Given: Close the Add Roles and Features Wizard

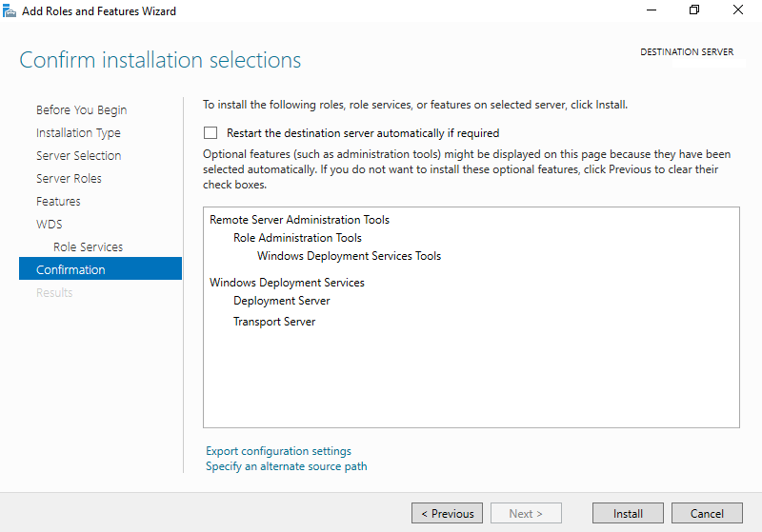Looking at the screenshot, I should point(737,10).
